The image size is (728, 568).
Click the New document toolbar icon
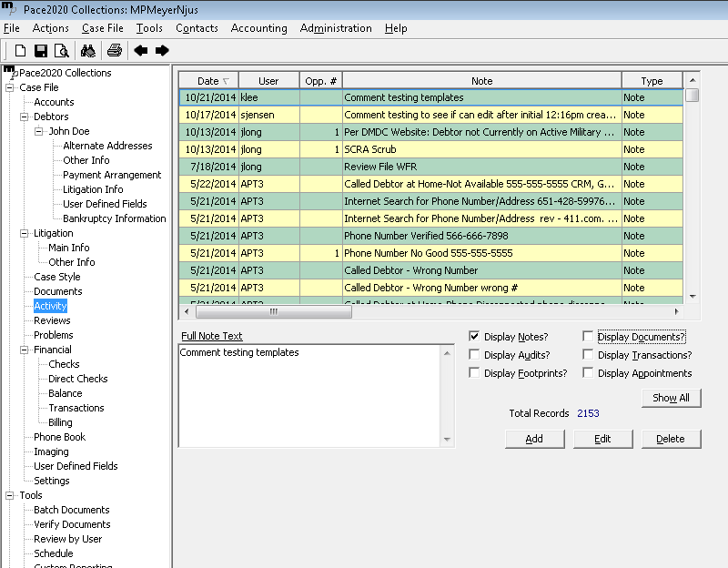(20, 50)
